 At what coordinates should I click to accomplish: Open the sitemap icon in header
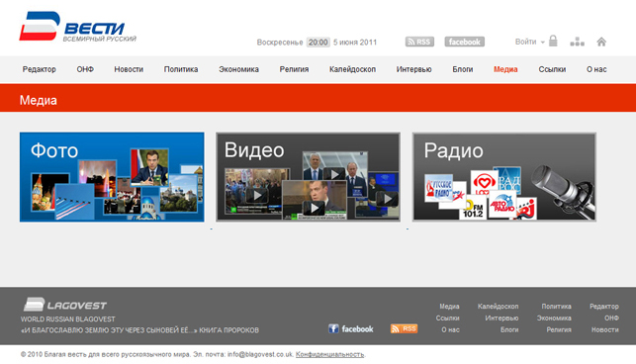tap(578, 42)
